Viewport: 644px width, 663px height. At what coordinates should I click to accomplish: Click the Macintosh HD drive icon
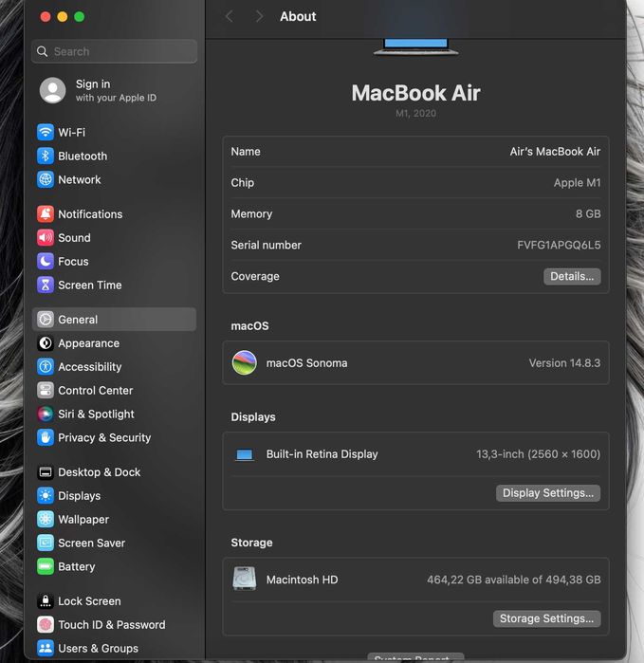pos(245,579)
